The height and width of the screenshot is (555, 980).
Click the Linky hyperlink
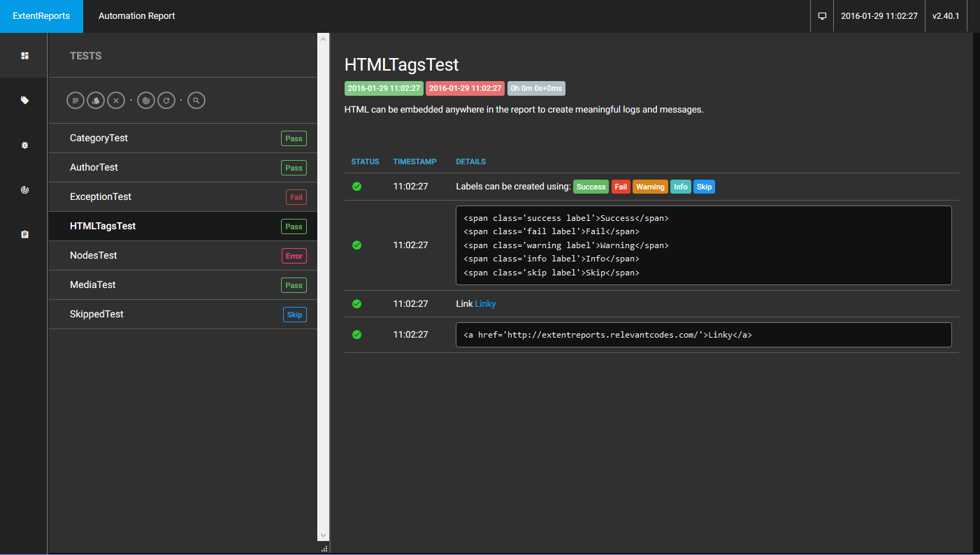(485, 304)
